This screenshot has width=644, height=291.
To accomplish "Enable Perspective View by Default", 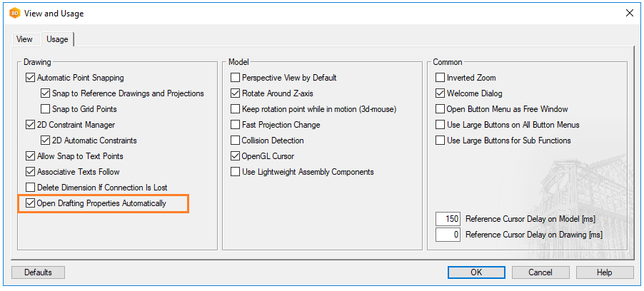I will (236, 78).
